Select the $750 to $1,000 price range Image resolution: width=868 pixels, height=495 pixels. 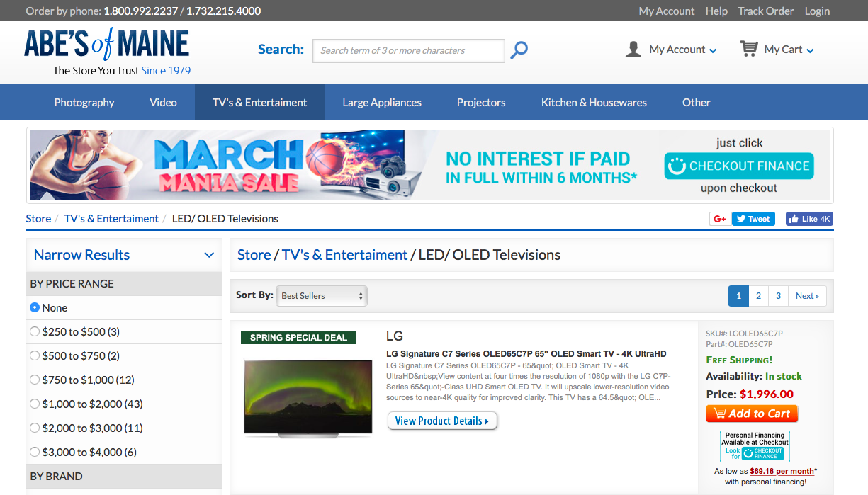[35, 380]
